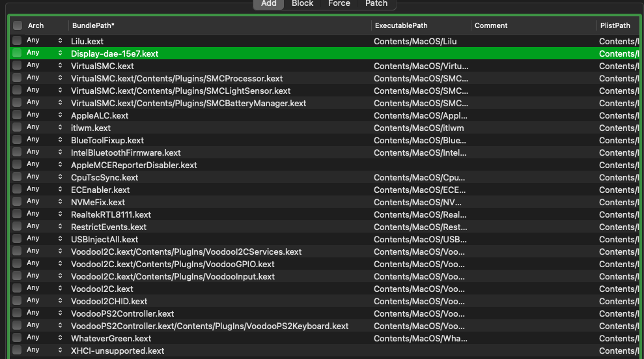Toggle the USBInjectAll.kext checkbox
644x359 pixels.
point(17,238)
